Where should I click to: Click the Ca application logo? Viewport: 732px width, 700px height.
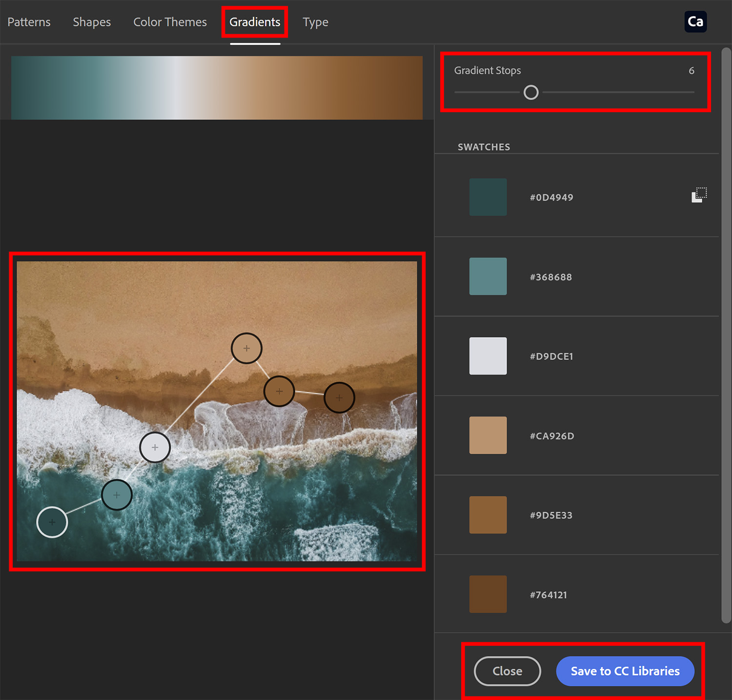[695, 21]
